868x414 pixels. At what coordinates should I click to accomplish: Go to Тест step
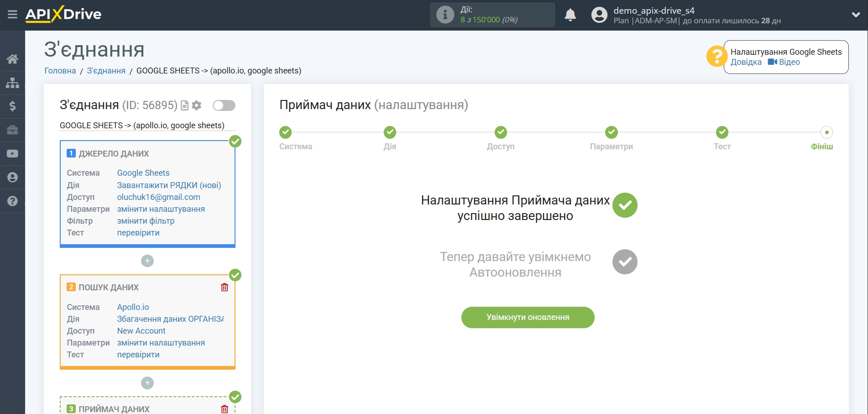(x=722, y=132)
